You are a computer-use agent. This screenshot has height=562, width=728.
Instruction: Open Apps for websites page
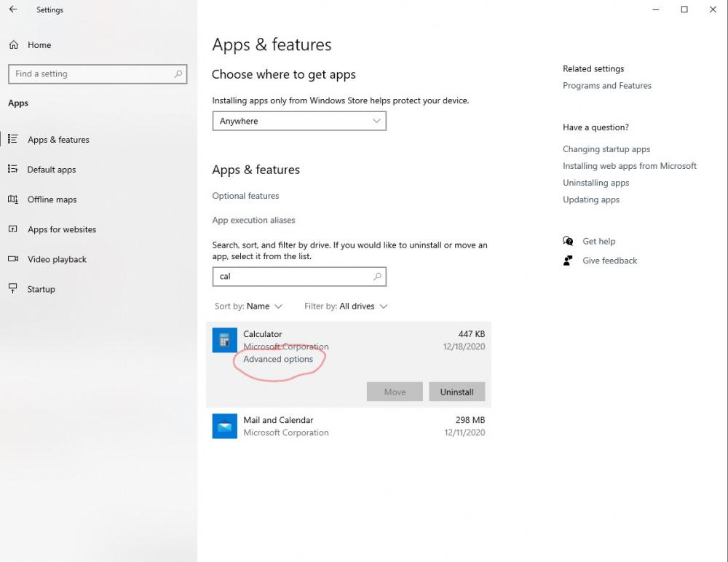click(62, 229)
